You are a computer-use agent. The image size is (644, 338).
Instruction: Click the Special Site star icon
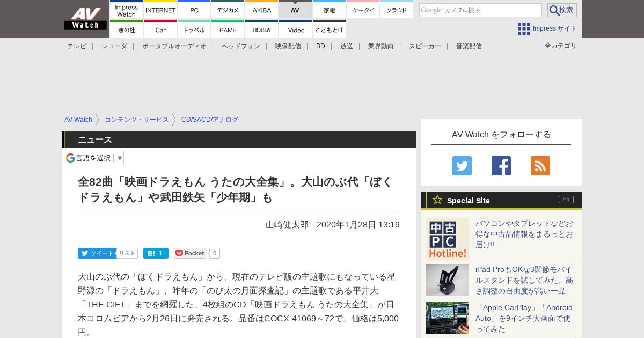coord(437,200)
